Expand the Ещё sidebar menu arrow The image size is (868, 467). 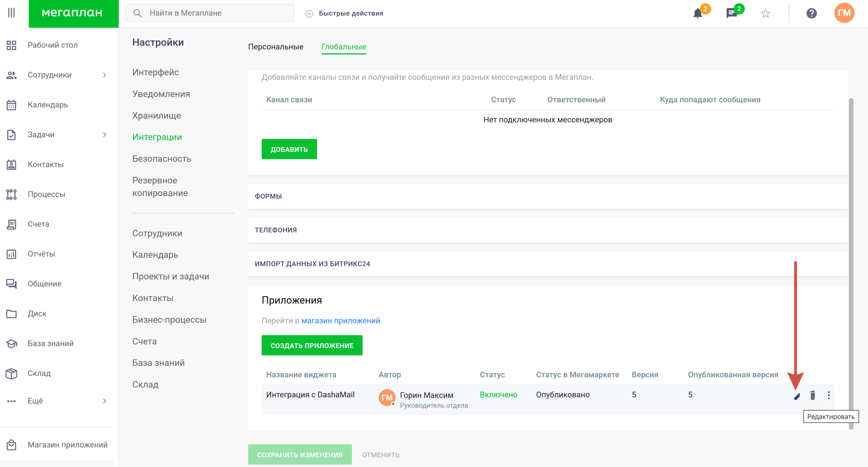[x=104, y=401]
